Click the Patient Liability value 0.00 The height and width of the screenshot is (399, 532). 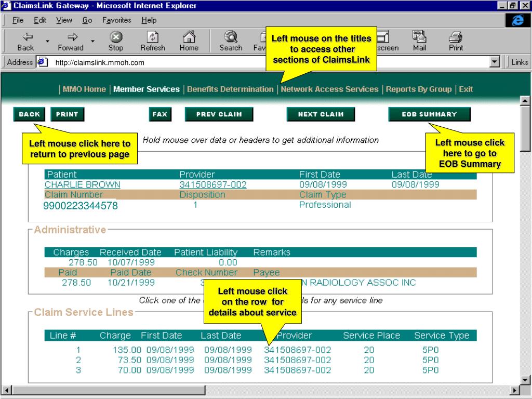(228, 262)
